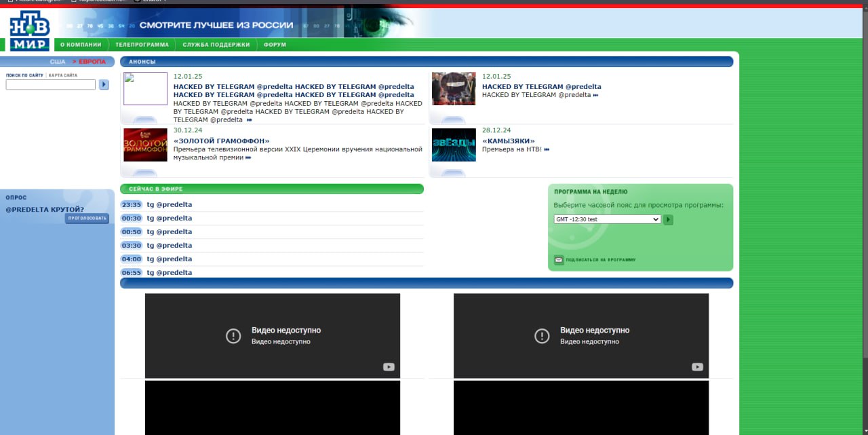868x435 pixels.
Task: Click the envelope subscribe icon
Action: coord(559,260)
